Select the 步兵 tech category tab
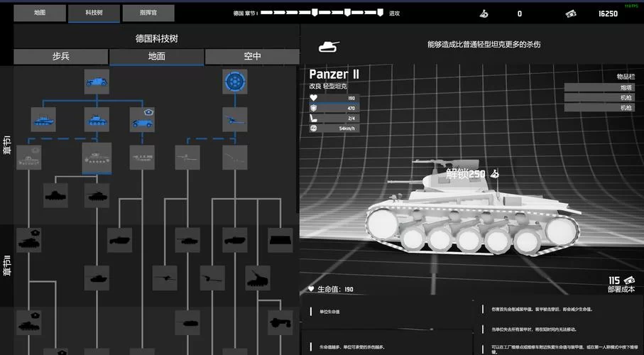Viewport: 644px width, 355px height. point(61,56)
